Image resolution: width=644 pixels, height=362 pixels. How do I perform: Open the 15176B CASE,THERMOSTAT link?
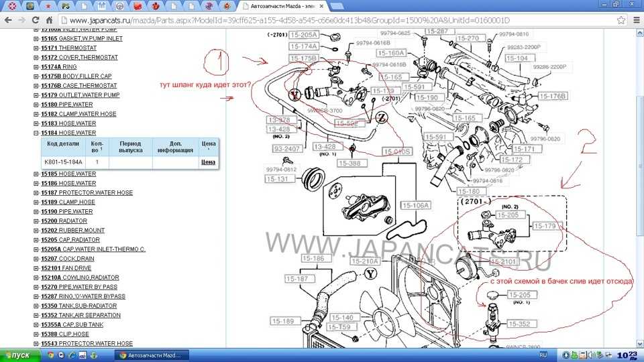click(79, 86)
